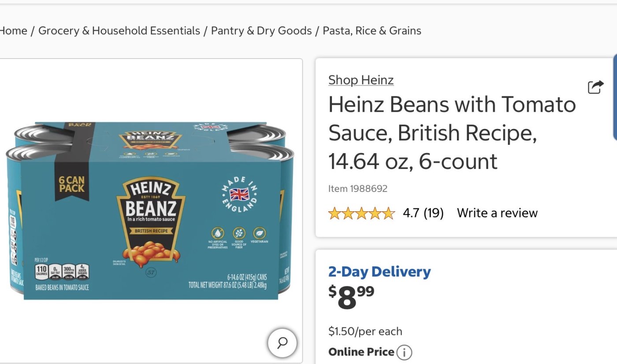Click the $8.99 price
Image resolution: width=617 pixels, height=364 pixels.
(351, 298)
